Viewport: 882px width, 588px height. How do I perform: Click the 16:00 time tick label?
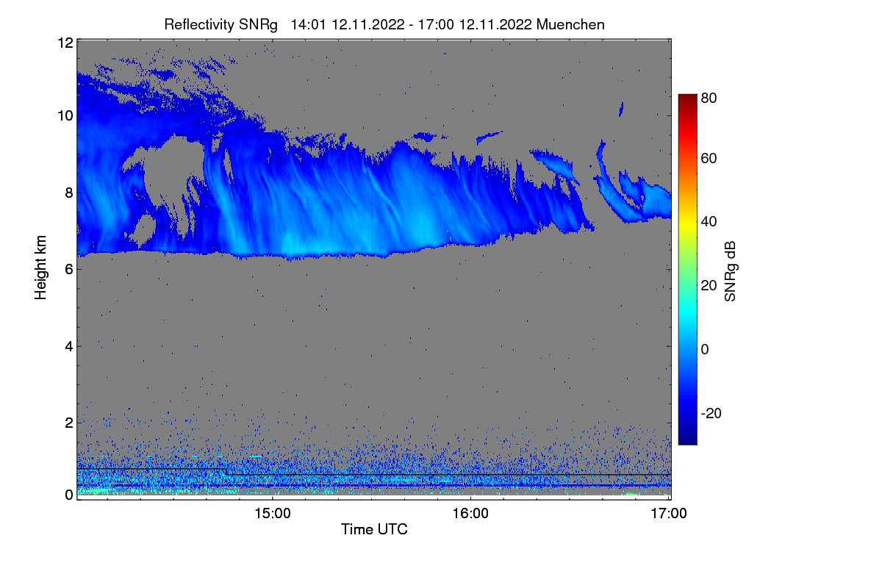coord(470,513)
